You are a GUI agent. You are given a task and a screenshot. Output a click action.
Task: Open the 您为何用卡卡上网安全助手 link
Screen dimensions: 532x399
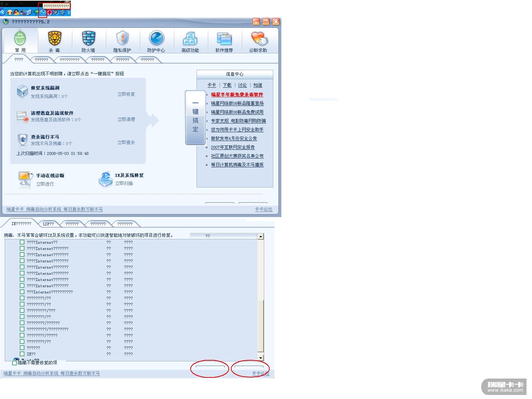coord(237,130)
